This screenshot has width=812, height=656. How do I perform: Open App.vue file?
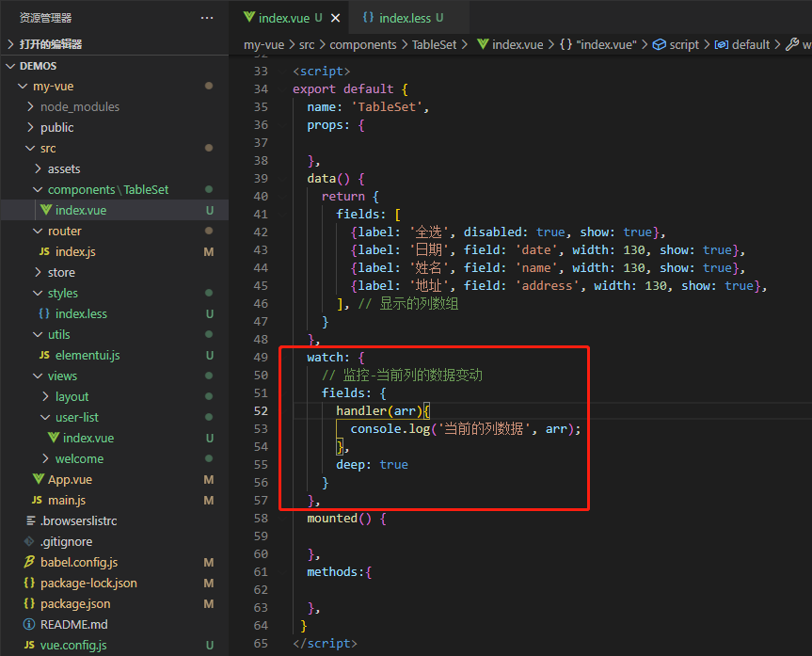115,480
